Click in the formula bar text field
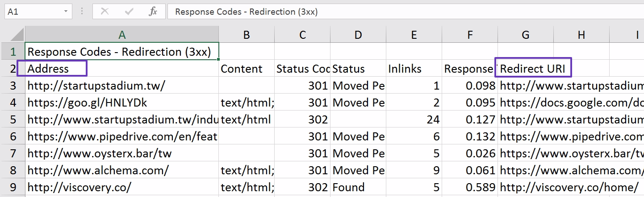Viewport: 644px width, 197px height. (406, 12)
